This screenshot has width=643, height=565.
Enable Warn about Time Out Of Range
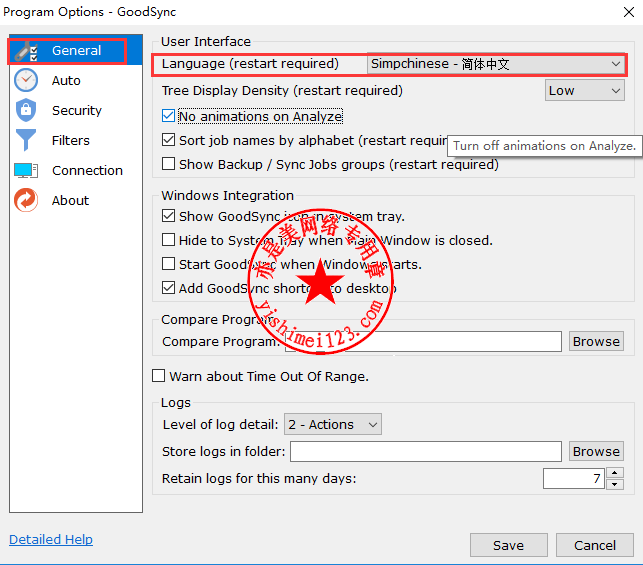[x=159, y=376]
